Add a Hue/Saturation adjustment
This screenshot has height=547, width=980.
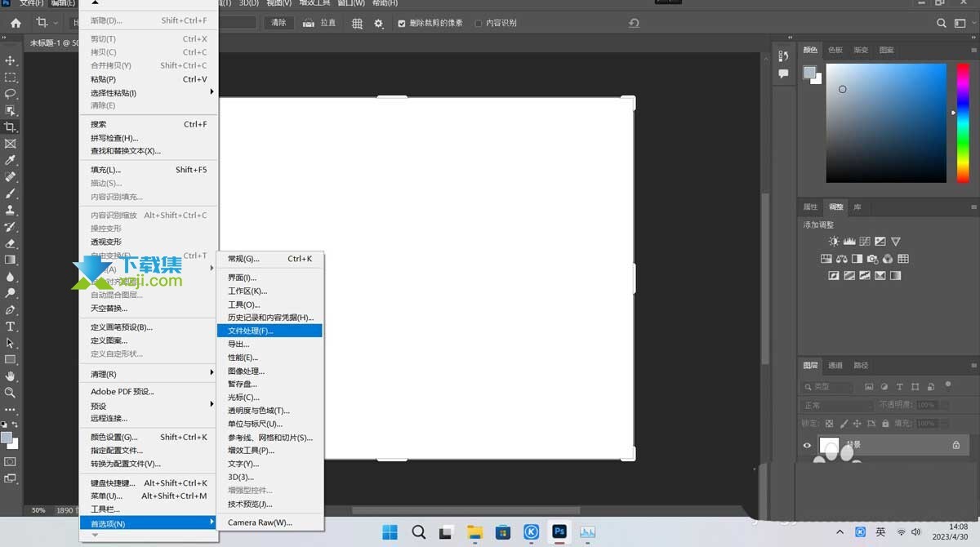tap(826, 259)
